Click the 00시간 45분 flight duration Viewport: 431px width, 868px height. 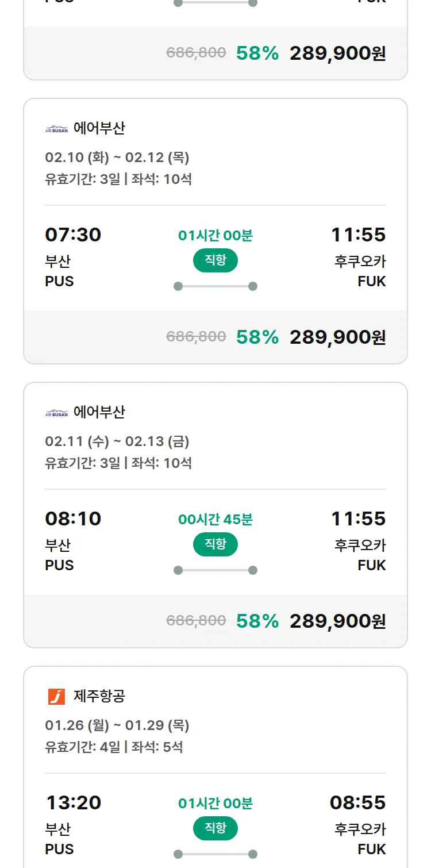(x=215, y=520)
